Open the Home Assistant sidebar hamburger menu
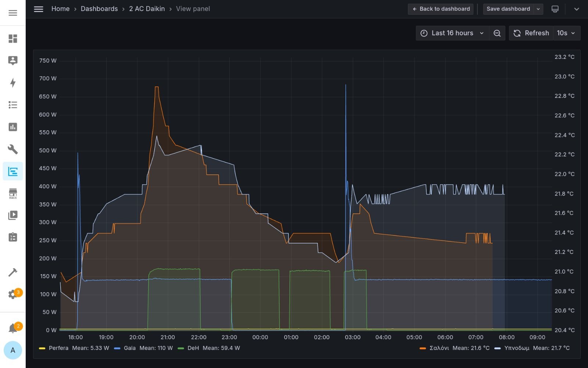 click(x=13, y=13)
